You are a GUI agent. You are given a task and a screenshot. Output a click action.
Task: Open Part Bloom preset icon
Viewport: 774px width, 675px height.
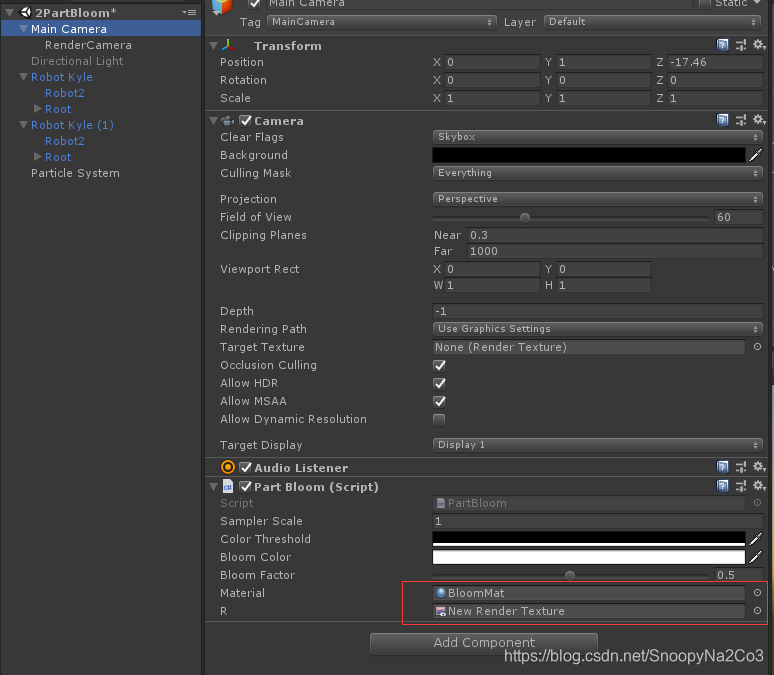pyautogui.click(x=741, y=486)
